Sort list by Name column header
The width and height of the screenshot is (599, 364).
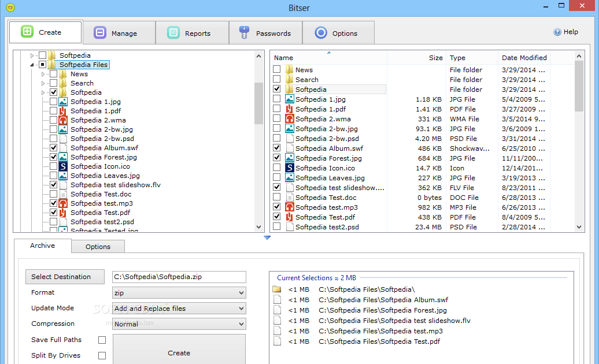pyautogui.click(x=330, y=58)
